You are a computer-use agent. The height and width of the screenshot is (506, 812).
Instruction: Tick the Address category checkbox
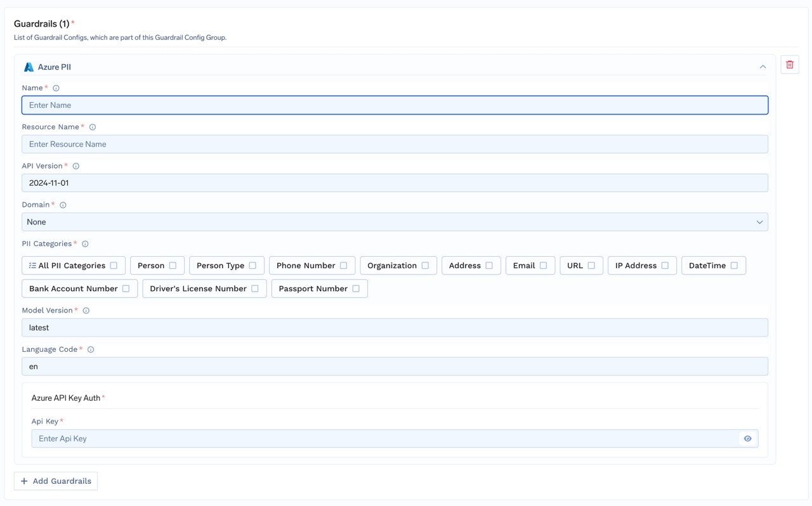click(x=489, y=266)
